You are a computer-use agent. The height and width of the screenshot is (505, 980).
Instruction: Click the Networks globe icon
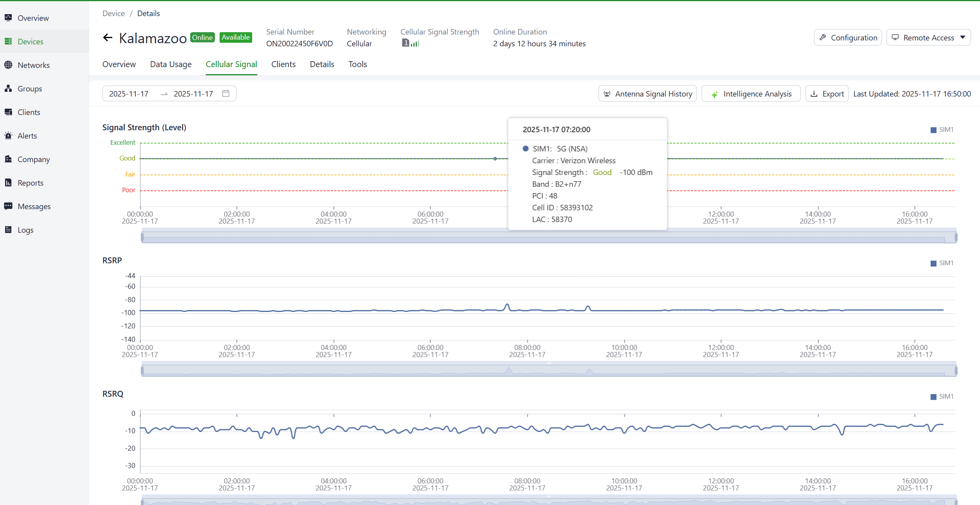point(8,65)
